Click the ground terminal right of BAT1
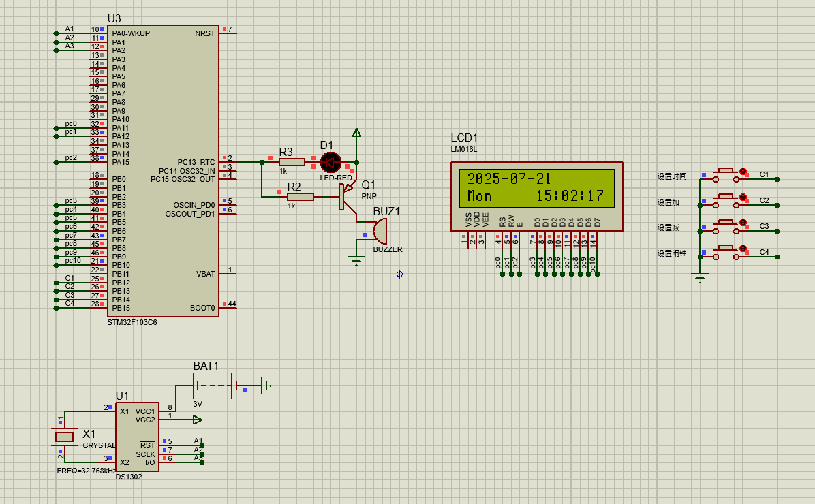Screen dimensions: 815x504 (266, 385)
